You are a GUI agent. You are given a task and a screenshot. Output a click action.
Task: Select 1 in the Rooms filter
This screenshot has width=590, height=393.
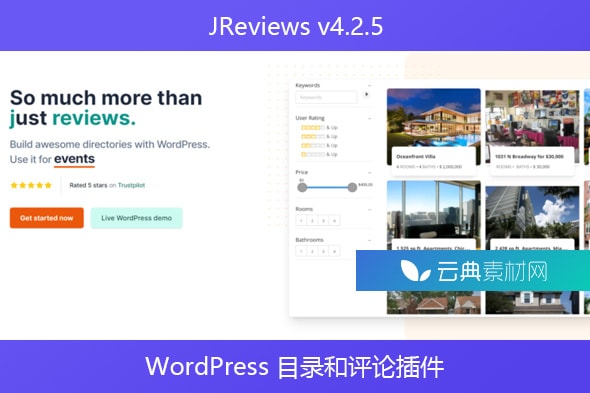point(301,221)
